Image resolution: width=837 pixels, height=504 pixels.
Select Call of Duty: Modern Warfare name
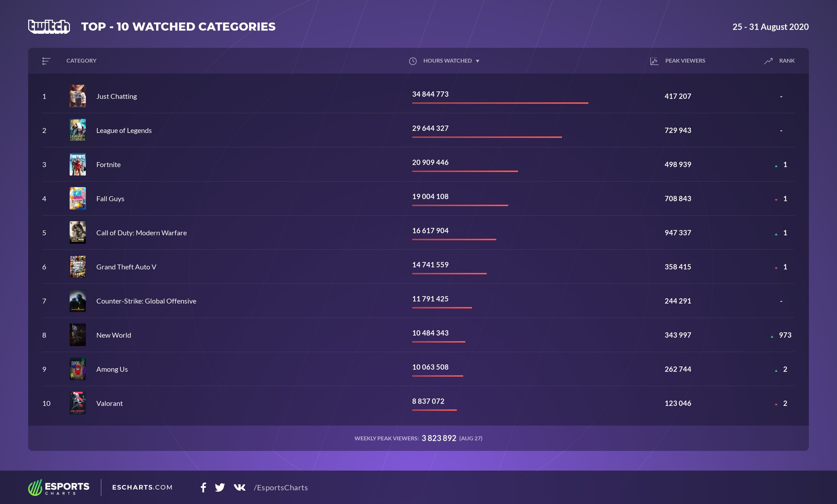pos(141,233)
